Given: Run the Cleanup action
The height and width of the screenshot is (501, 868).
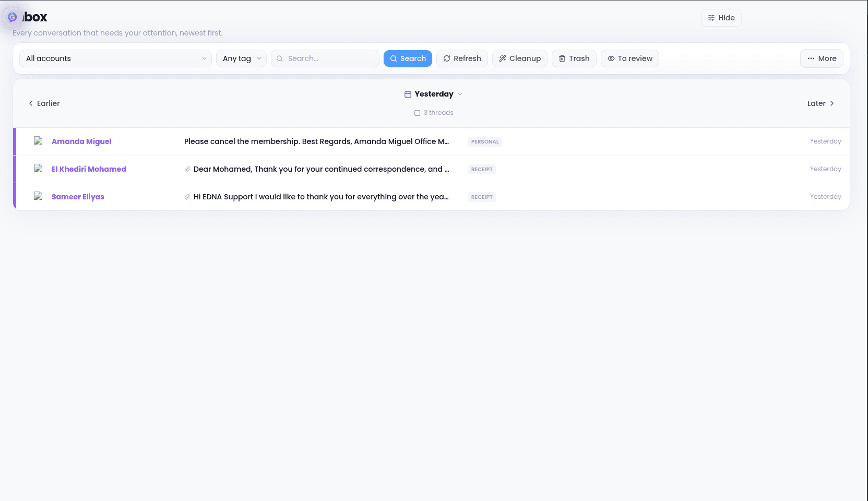Looking at the screenshot, I should [520, 58].
